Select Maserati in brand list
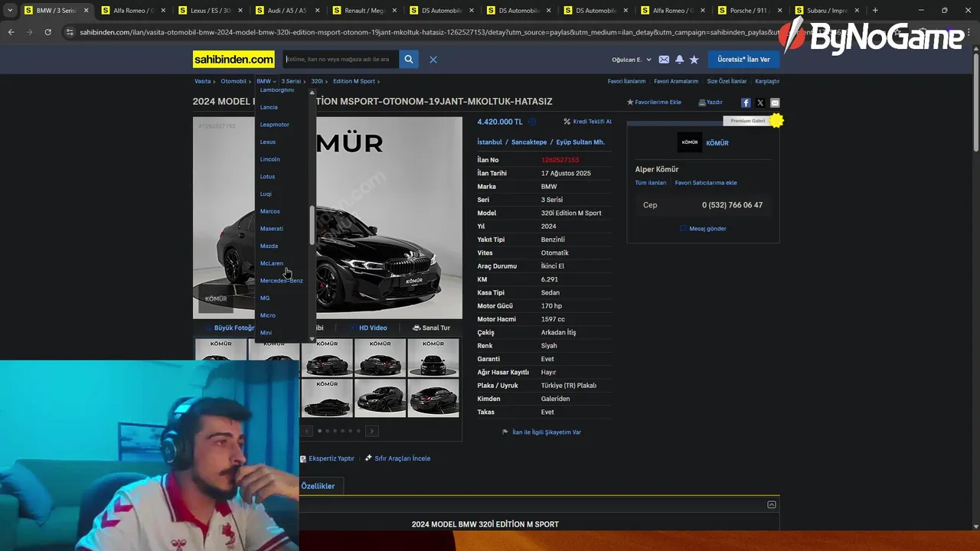Screen dimensions: 980x551 (272, 229)
